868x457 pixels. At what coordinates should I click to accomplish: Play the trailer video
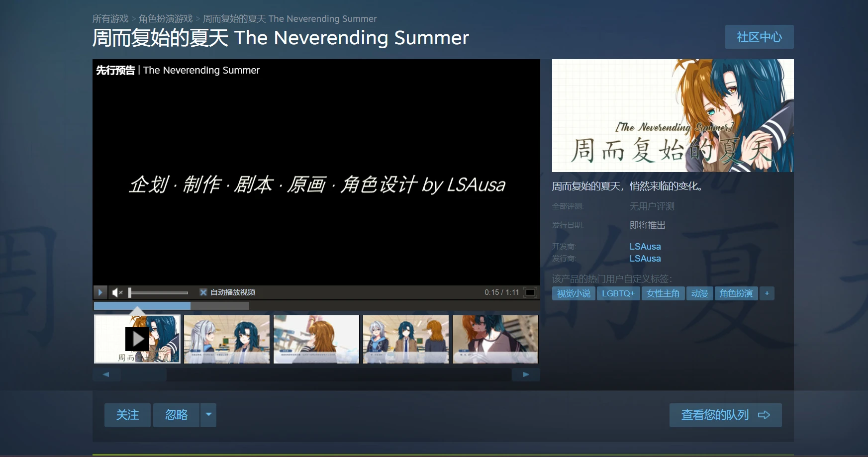click(x=100, y=292)
